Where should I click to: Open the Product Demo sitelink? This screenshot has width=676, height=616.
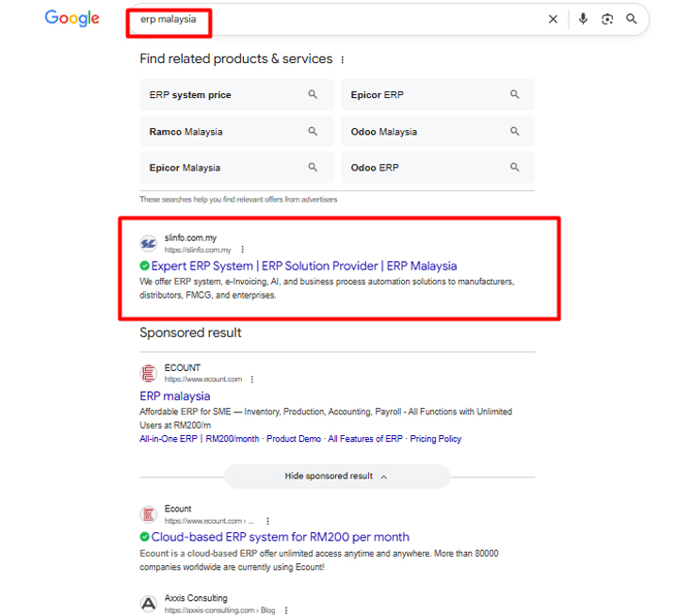pos(294,439)
